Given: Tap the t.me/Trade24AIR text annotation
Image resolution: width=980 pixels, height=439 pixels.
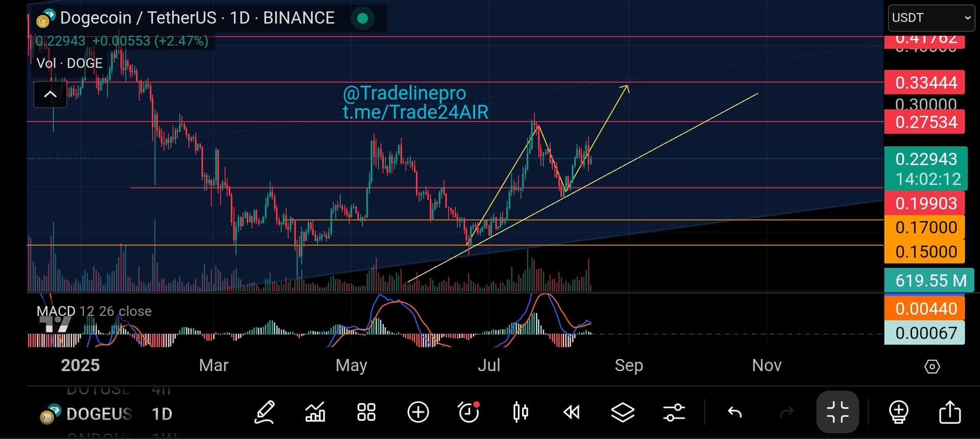Looking at the screenshot, I should coord(415,112).
